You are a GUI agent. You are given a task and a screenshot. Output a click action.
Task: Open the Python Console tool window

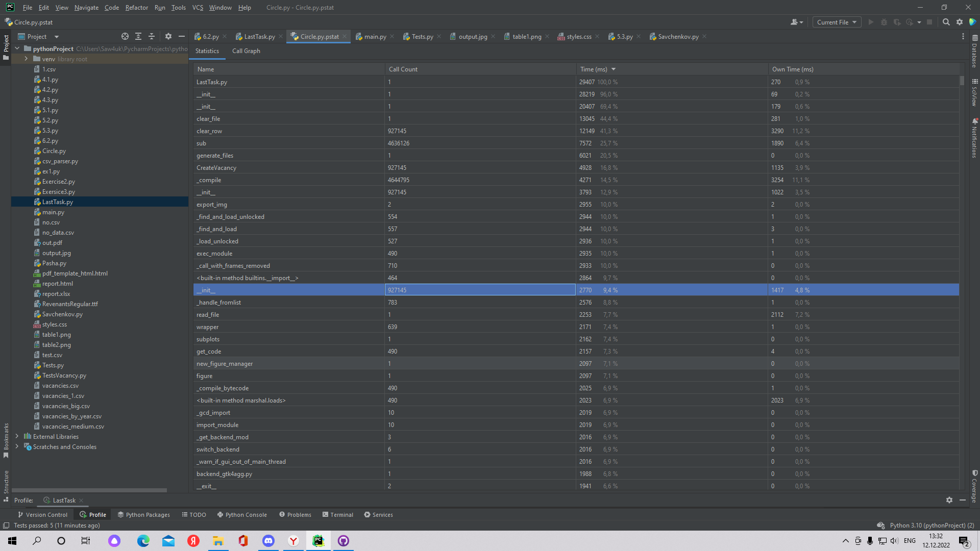[242, 515]
